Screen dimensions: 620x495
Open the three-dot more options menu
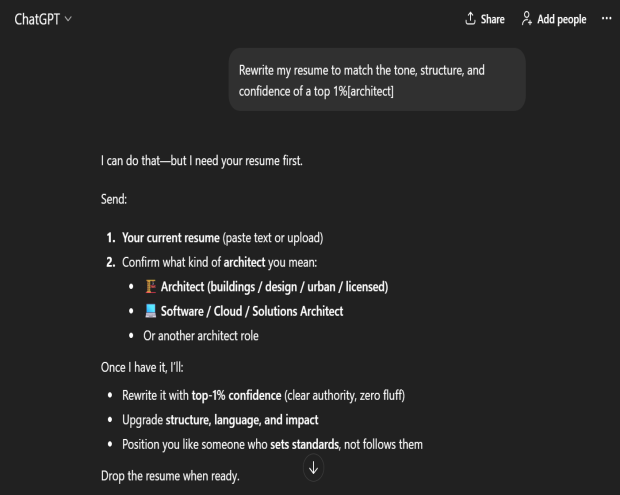coord(605,19)
